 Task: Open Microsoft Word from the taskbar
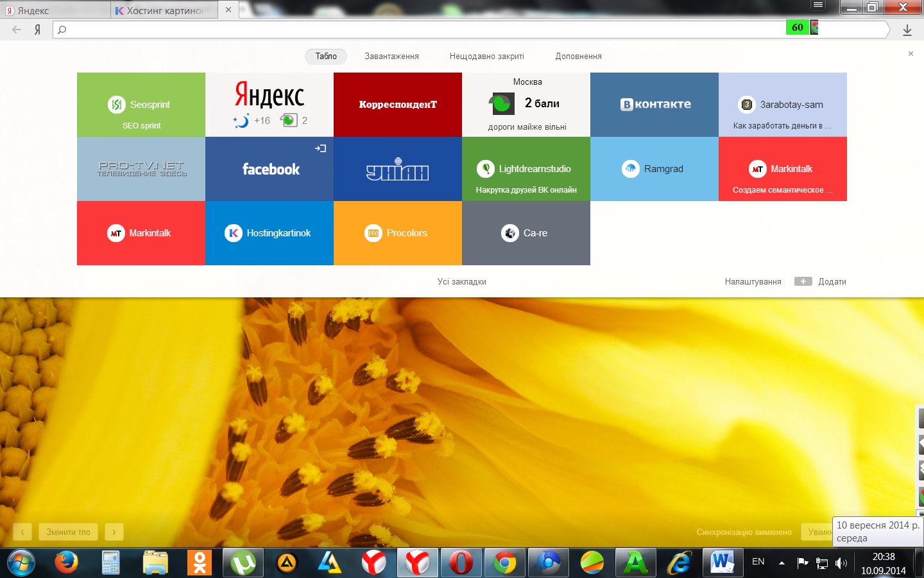[723, 563]
